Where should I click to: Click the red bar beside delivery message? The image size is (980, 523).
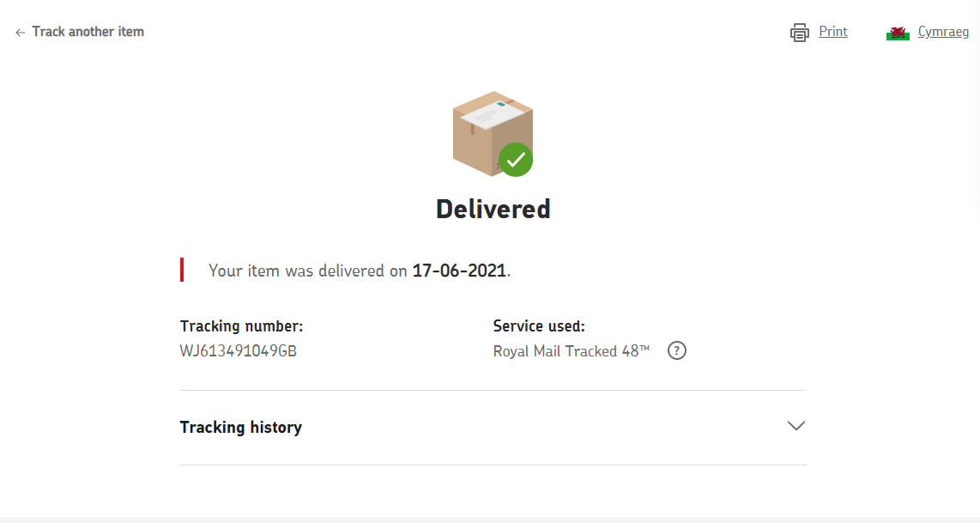[182, 270]
